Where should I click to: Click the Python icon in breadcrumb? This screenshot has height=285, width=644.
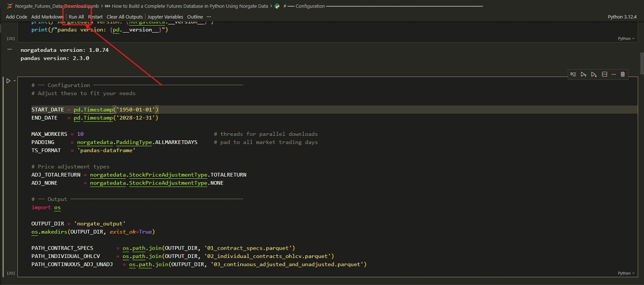[277, 6]
